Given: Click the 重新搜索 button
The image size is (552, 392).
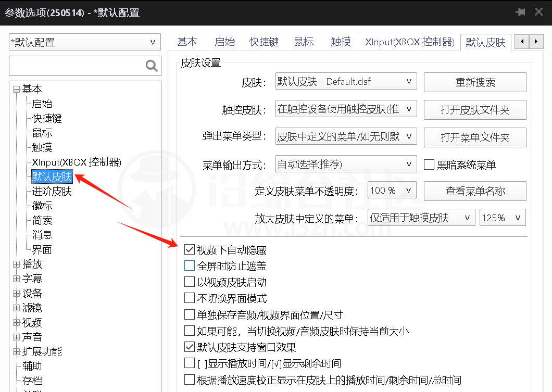Looking at the screenshot, I should pos(474,82).
